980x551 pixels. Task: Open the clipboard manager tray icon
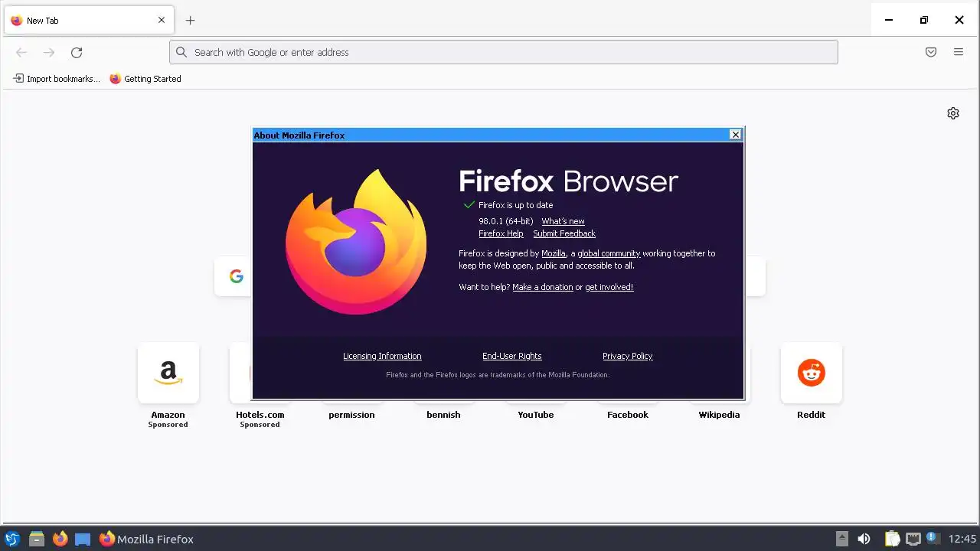(x=892, y=539)
